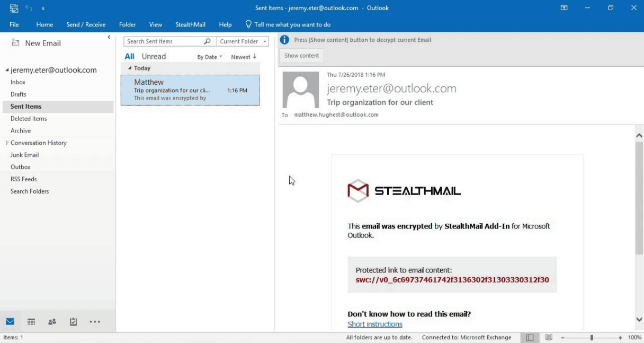Click the Undo arrow in title bar
644x343 pixels.
29,8
